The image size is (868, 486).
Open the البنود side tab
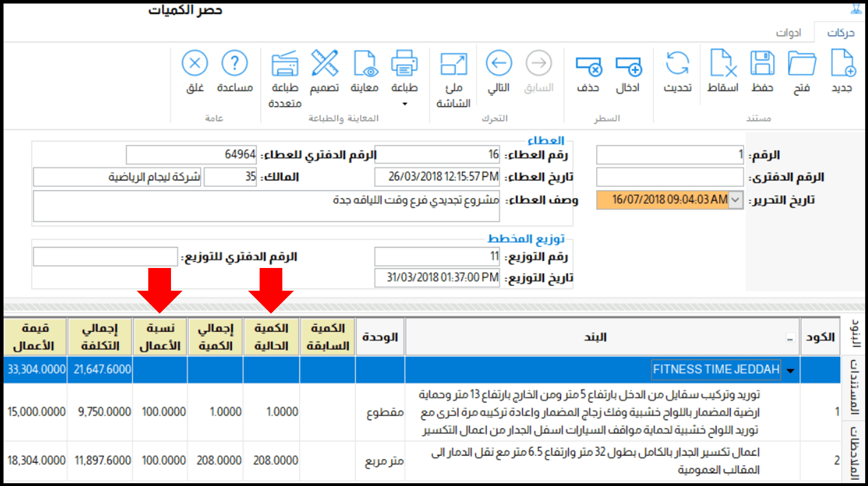click(x=854, y=334)
